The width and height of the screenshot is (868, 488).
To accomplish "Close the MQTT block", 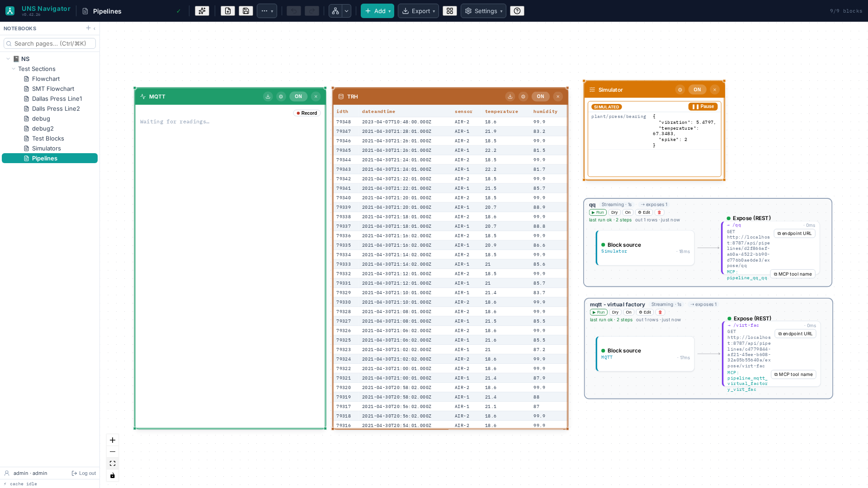I will pyautogui.click(x=316, y=96).
